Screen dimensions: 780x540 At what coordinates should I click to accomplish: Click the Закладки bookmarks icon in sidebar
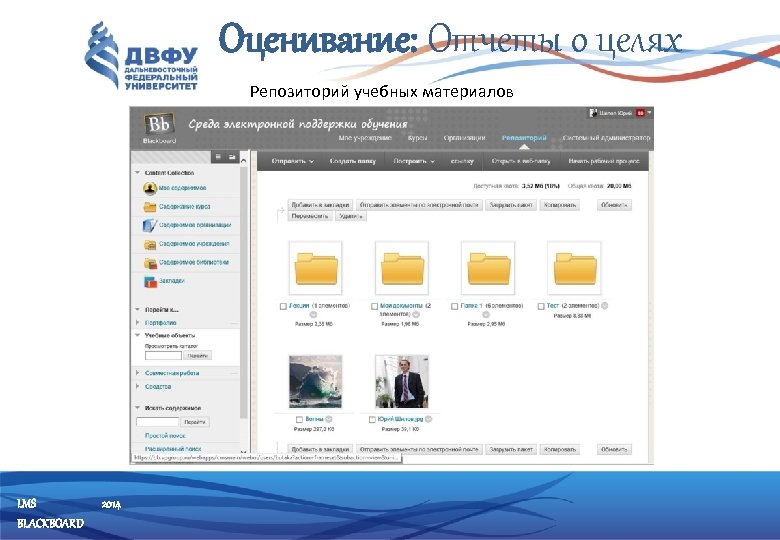(150, 281)
